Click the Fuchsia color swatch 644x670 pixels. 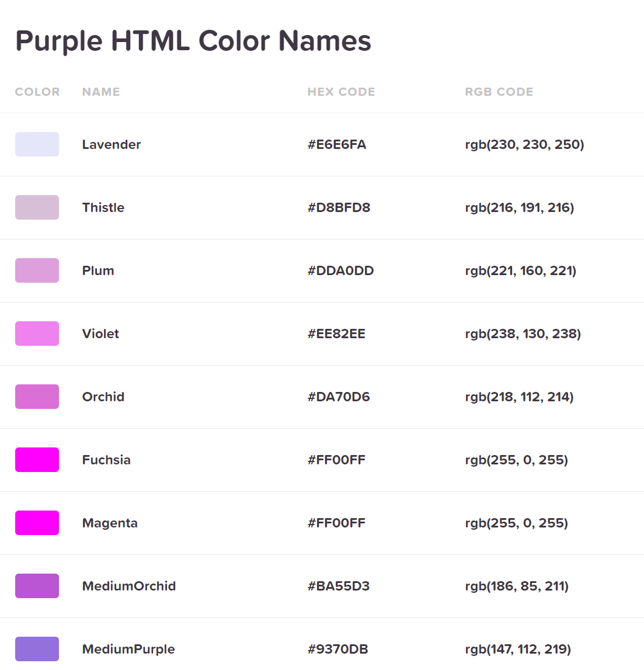[x=37, y=460]
